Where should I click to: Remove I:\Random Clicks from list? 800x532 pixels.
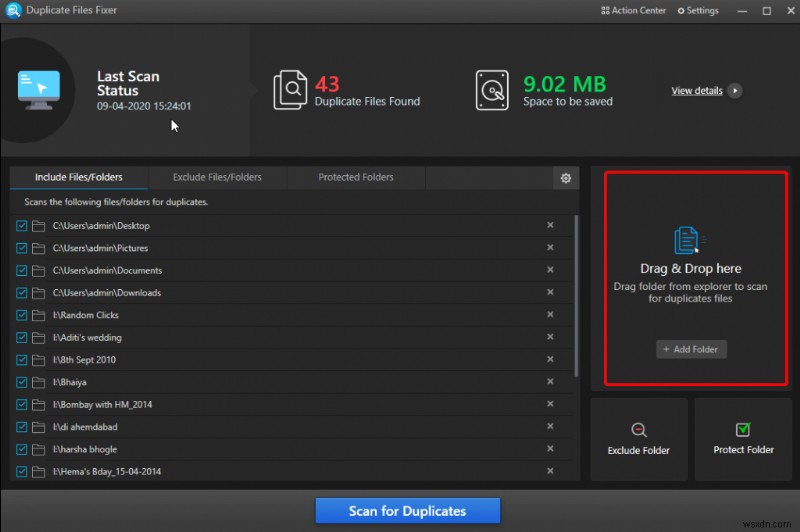click(550, 315)
